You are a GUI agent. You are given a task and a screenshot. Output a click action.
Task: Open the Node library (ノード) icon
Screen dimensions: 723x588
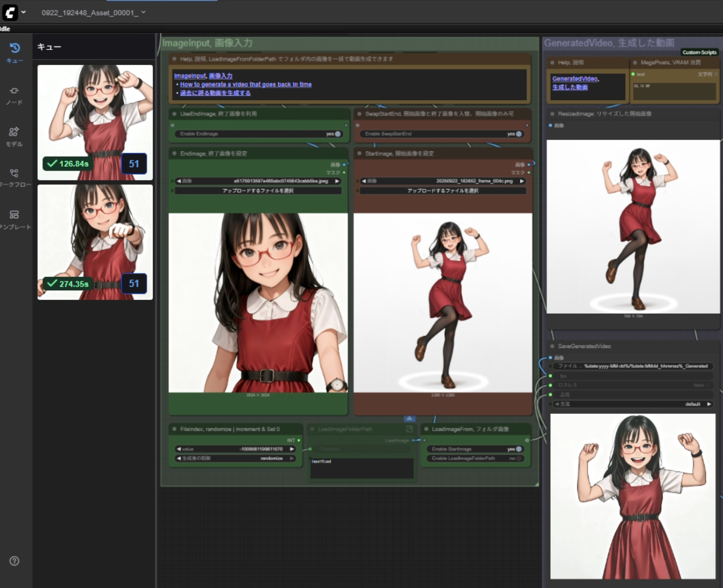point(14,91)
